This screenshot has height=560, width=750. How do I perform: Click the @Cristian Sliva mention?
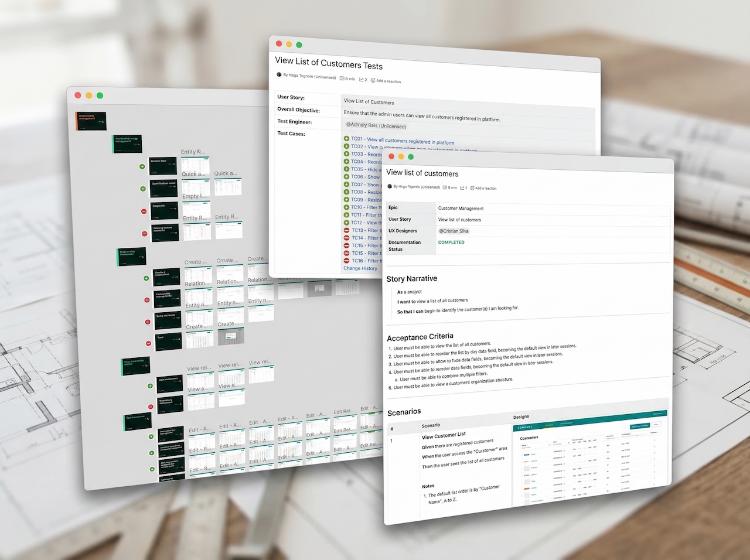point(454,231)
